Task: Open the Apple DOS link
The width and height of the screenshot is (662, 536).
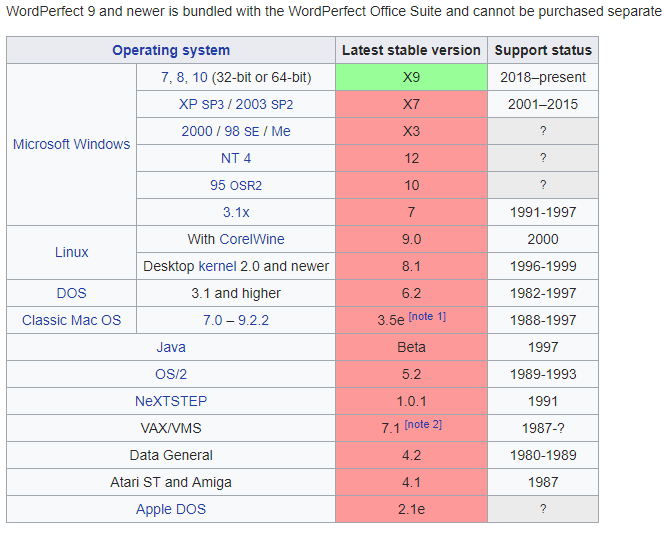Action: point(171,509)
